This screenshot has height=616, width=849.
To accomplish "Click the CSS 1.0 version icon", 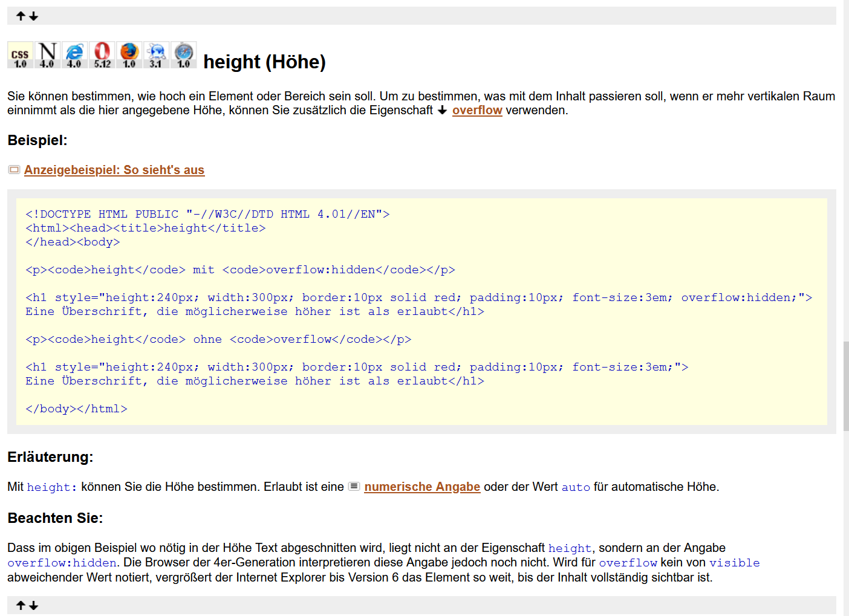I will pos(20,55).
